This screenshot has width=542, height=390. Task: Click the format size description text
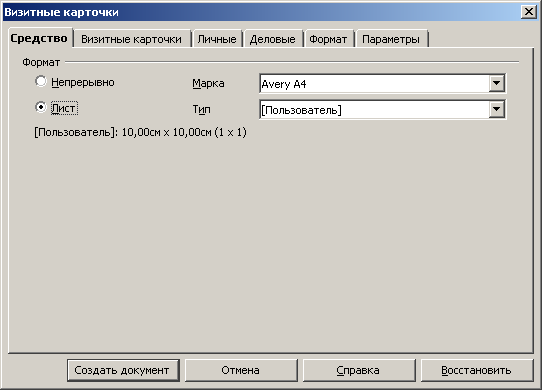coord(140,132)
